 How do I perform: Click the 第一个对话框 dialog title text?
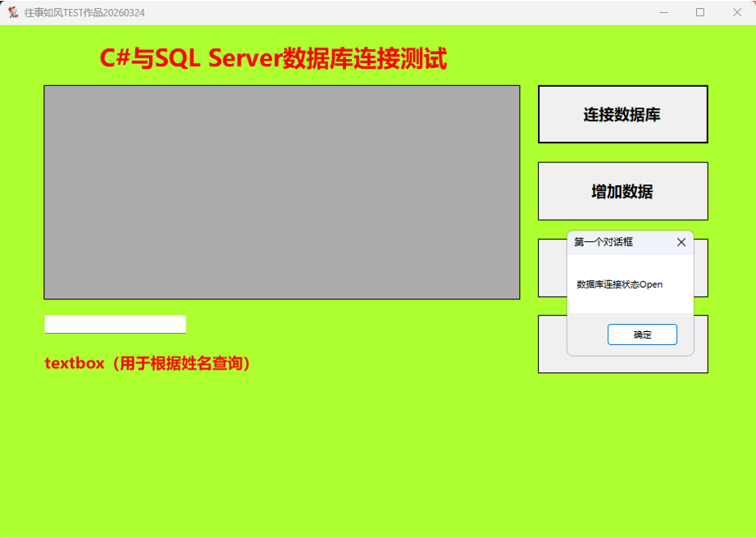(603, 242)
